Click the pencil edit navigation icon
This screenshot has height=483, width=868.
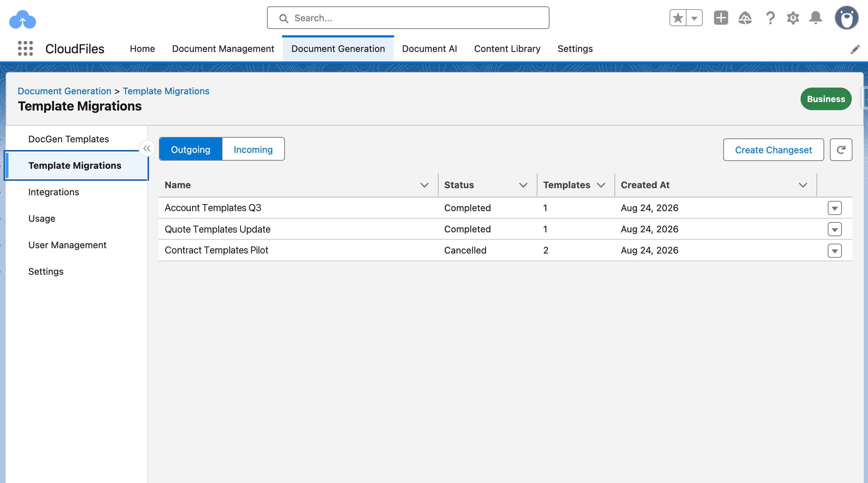click(x=855, y=49)
